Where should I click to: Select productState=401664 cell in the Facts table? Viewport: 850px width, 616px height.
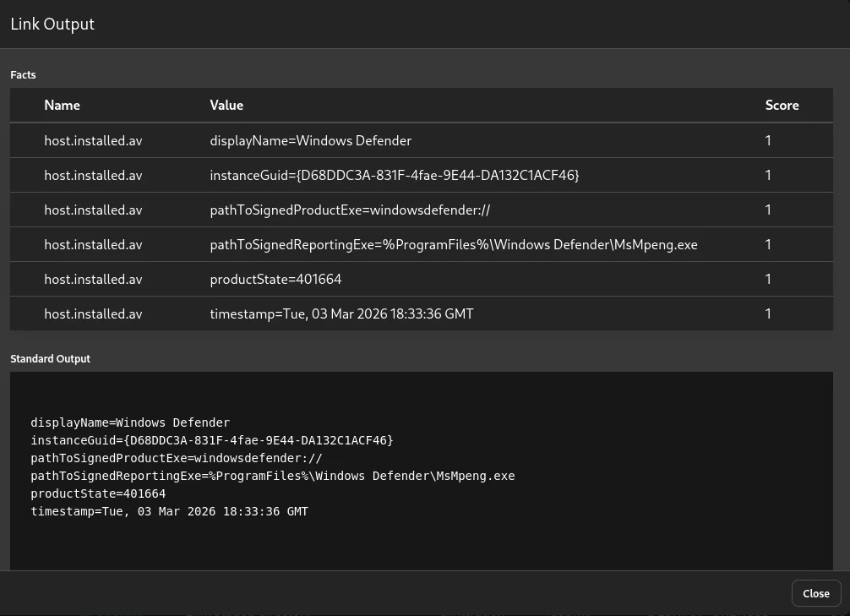[275, 279]
